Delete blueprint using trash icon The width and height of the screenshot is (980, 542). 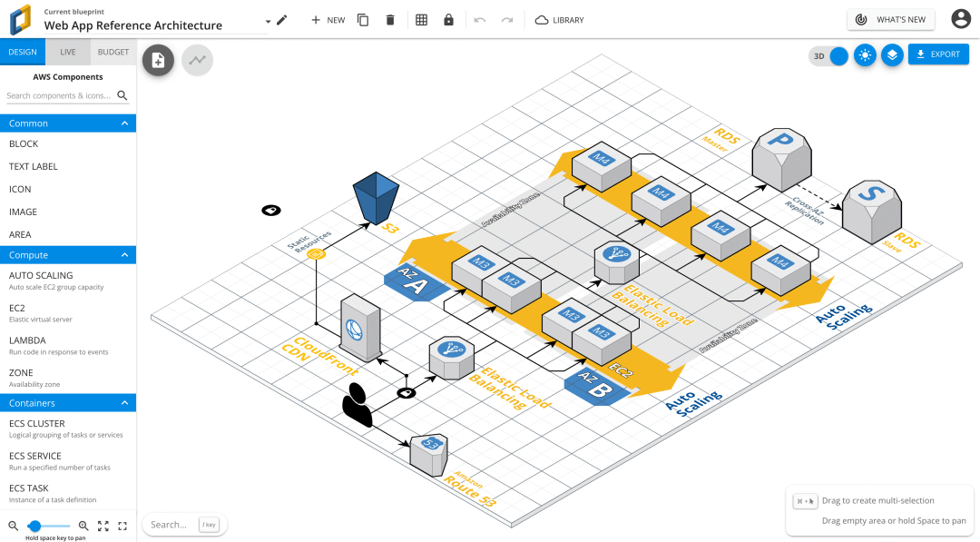390,20
